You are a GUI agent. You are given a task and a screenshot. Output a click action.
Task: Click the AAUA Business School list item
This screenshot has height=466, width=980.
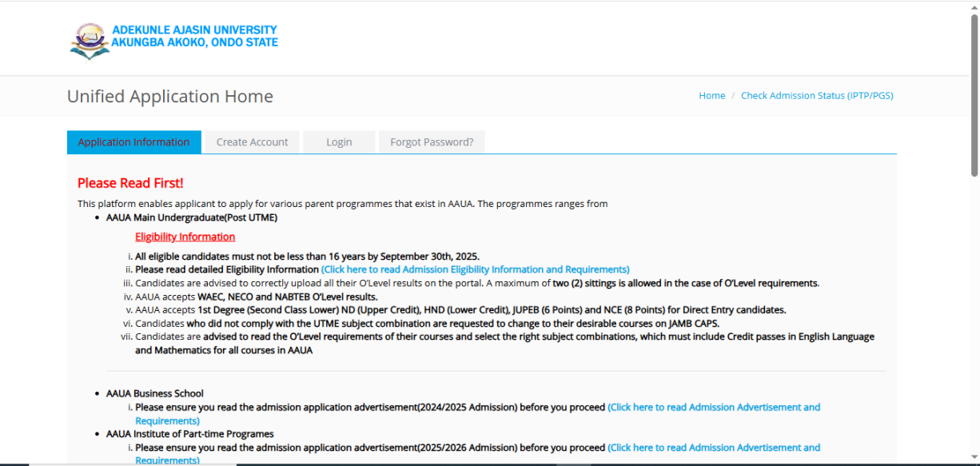(155, 393)
